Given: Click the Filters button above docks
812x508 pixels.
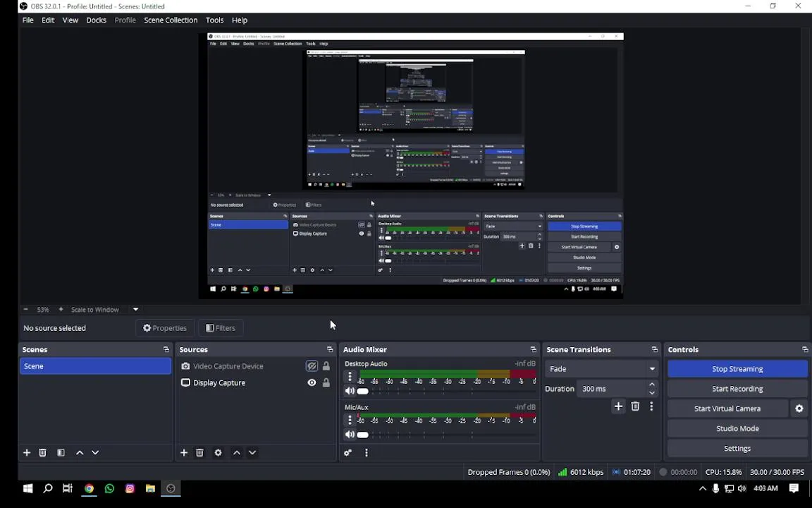Looking at the screenshot, I should 221,328.
